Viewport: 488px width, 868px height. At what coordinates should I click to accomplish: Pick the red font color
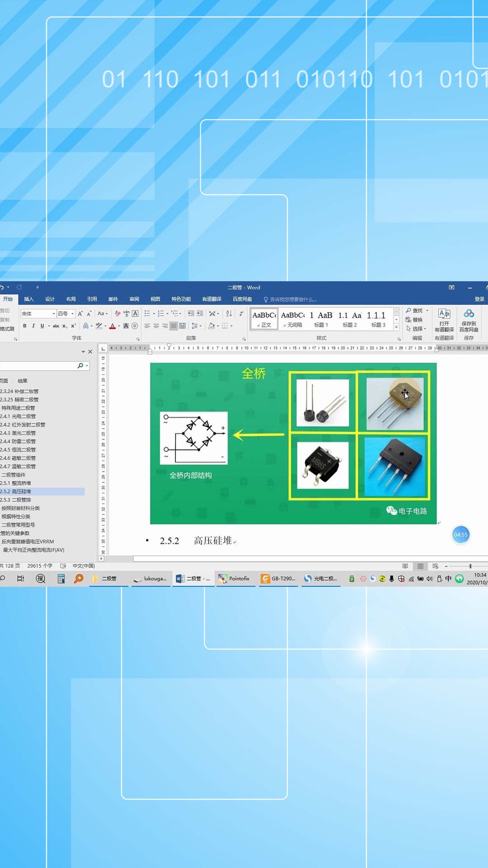[113, 326]
